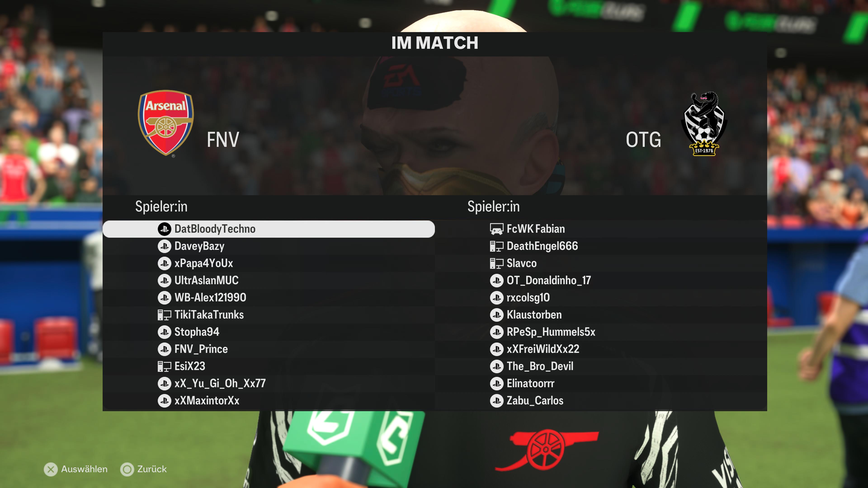The height and width of the screenshot is (488, 868).
Task: Click PC icon next to EsiX23
Action: 164,366
